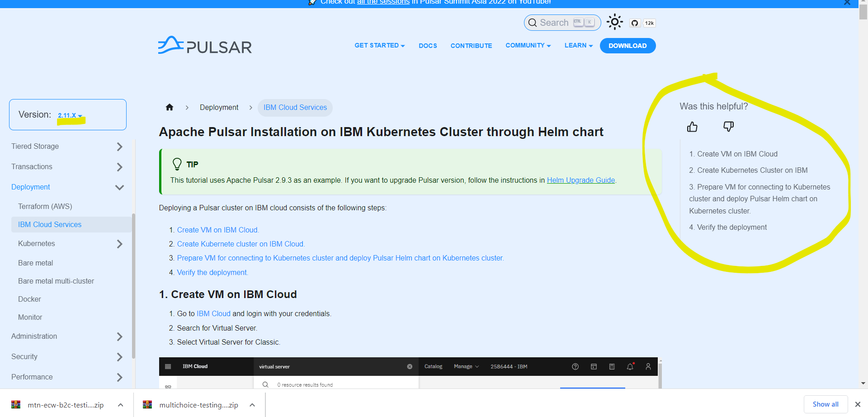The image size is (868, 417).
Task: Open the IBM Cloud Manage dropdown
Action: point(466,366)
